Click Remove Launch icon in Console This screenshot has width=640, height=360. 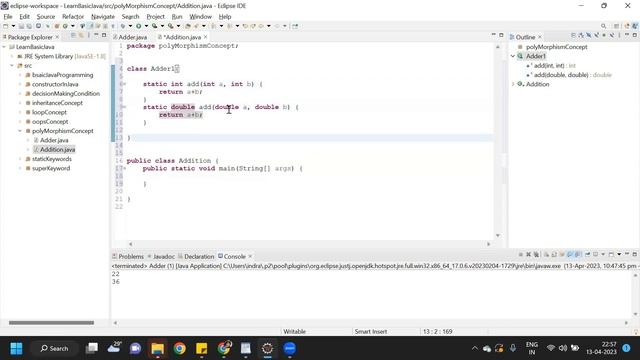click(x=529, y=254)
